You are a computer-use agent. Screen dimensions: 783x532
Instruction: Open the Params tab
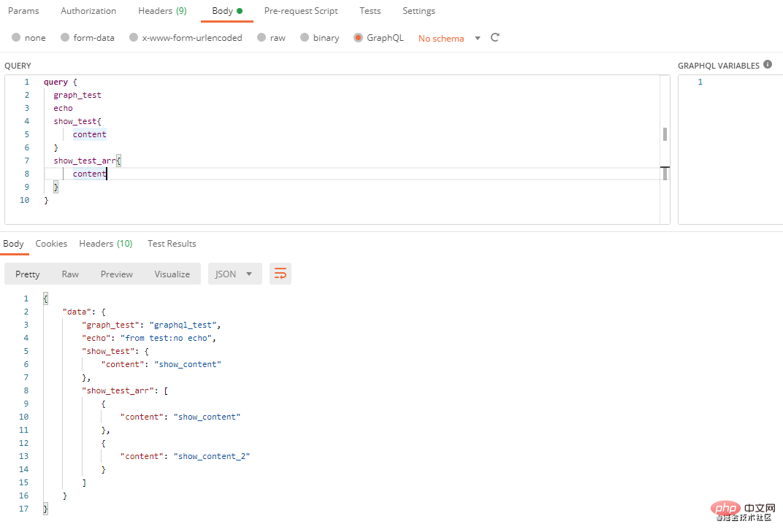click(23, 10)
